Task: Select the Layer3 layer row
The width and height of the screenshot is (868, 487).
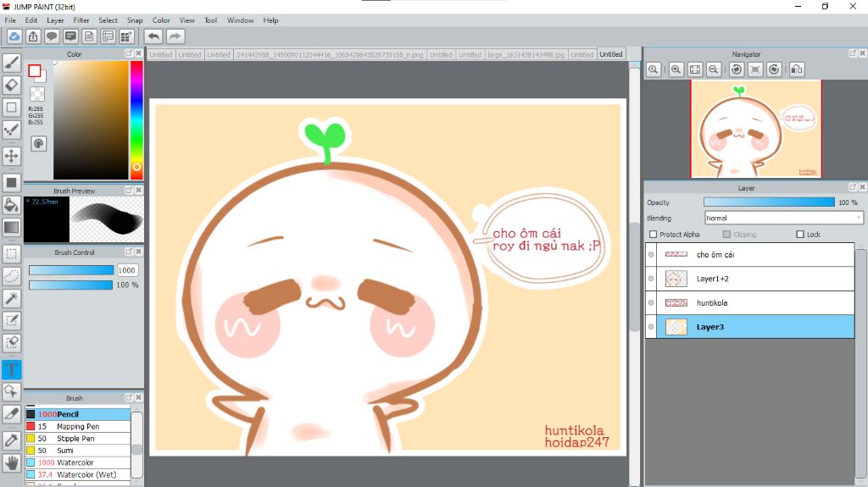Action: point(750,327)
